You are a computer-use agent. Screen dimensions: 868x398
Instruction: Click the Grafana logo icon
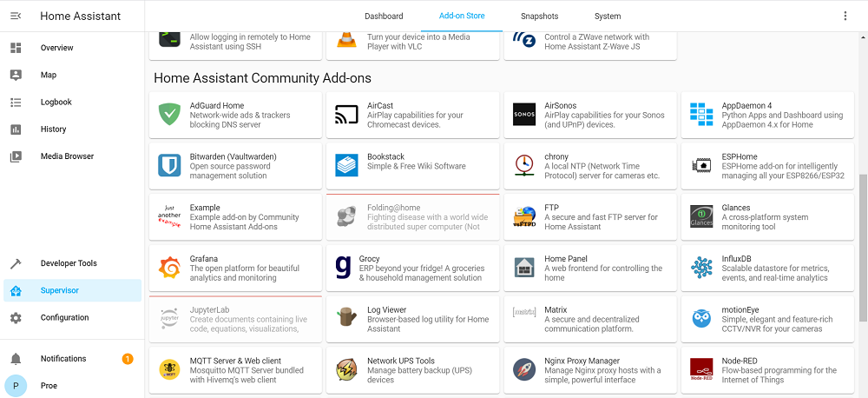point(169,268)
